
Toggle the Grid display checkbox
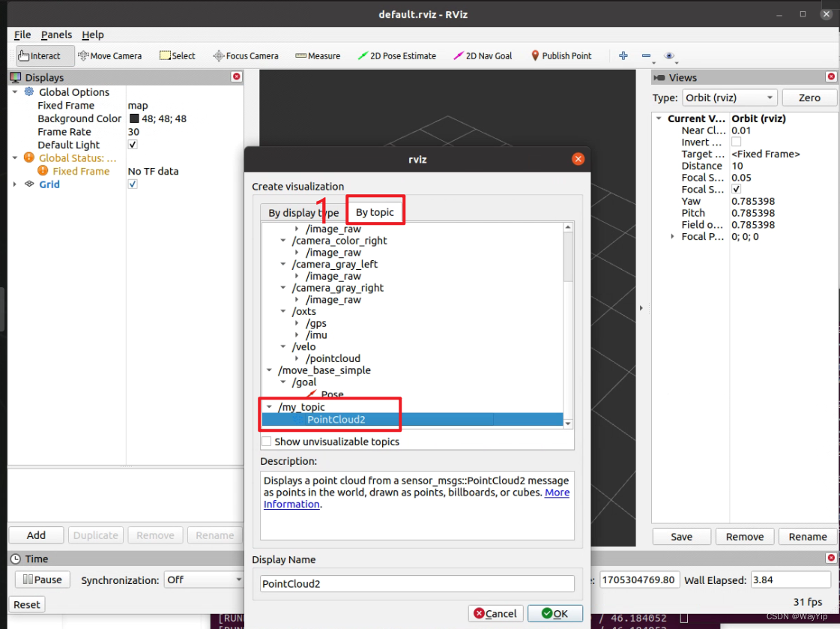click(132, 184)
